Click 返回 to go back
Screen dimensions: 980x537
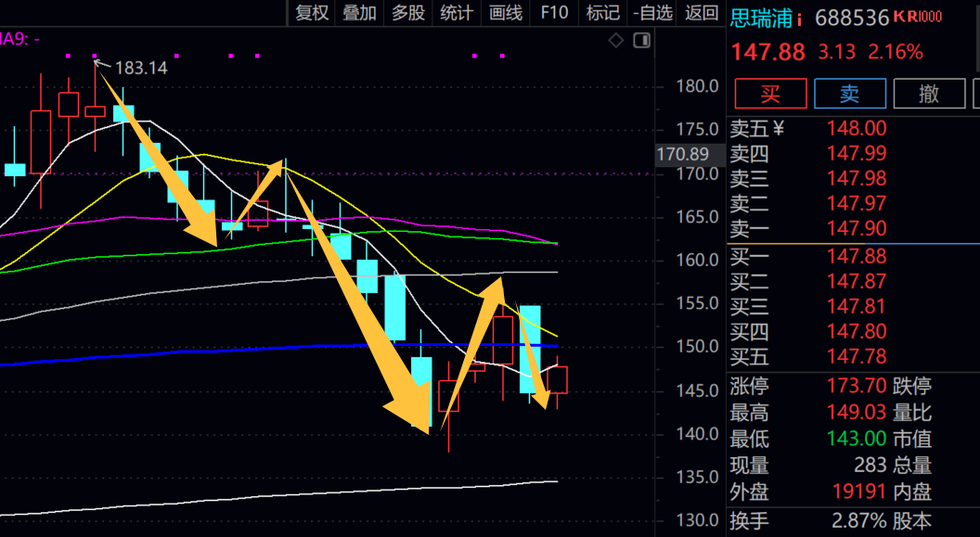click(702, 13)
